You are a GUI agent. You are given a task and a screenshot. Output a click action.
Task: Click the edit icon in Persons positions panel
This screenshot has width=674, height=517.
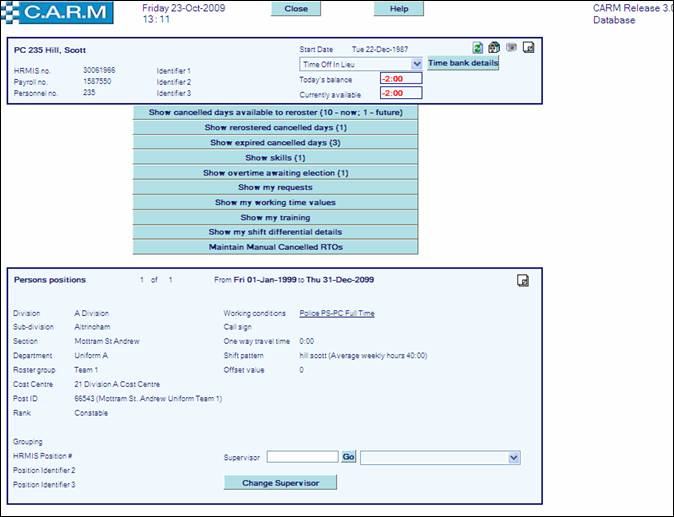(522, 280)
